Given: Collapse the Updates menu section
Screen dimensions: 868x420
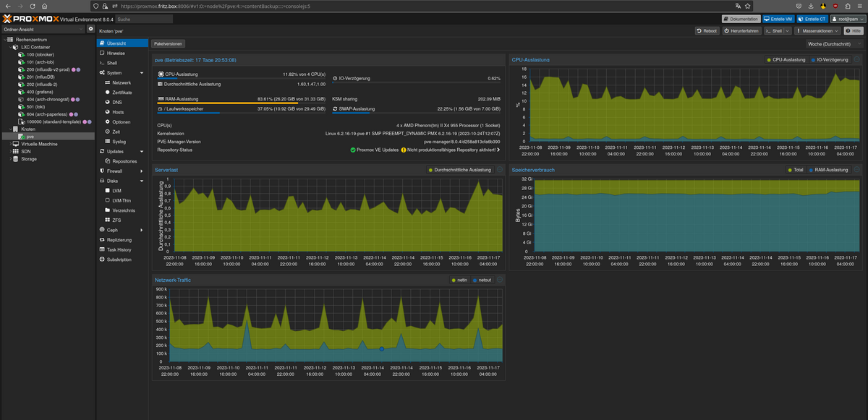Looking at the screenshot, I should (142, 152).
